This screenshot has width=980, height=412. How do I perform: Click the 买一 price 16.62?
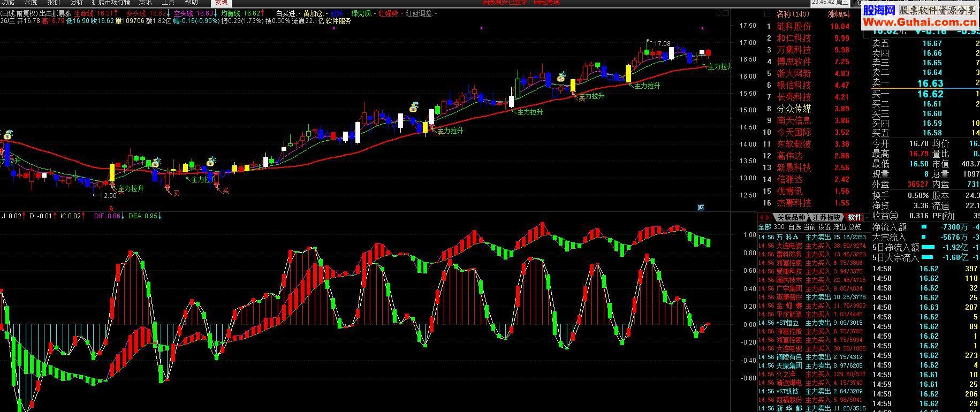[930, 94]
